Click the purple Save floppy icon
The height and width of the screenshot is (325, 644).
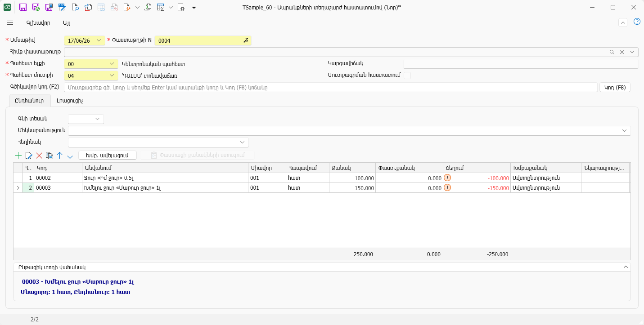click(x=23, y=7)
